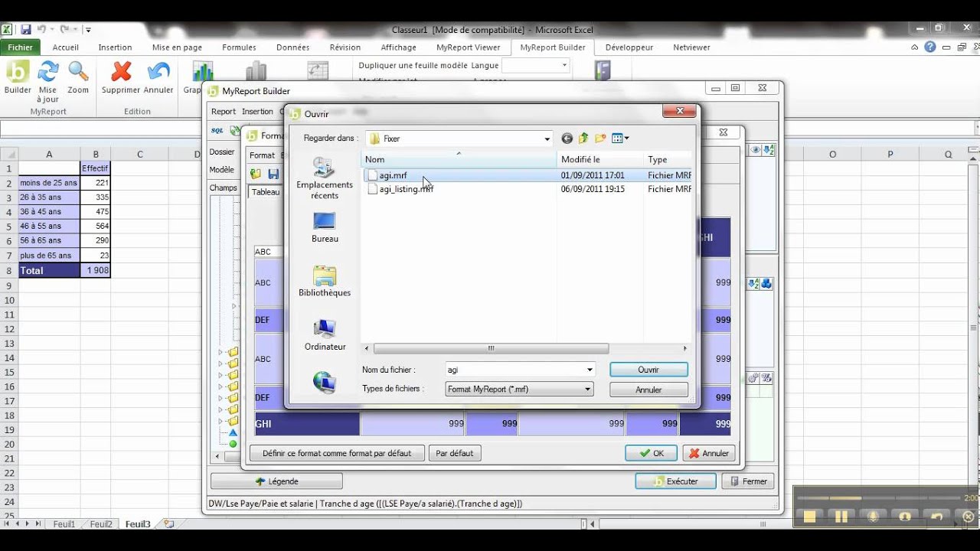Image resolution: width=980 pixels, height=551 pixels.
Task: Expand the Regarder dans folder dropdown
Action: (547, 139)
